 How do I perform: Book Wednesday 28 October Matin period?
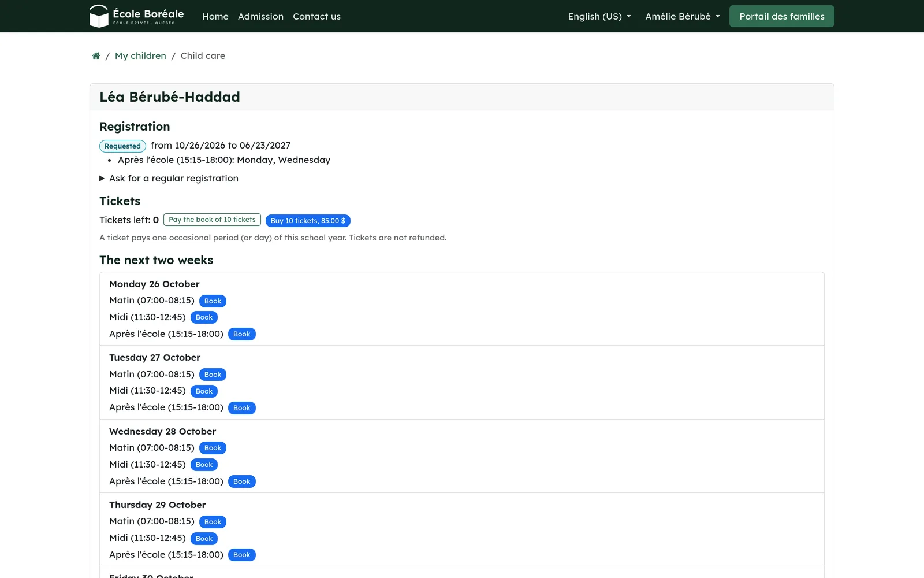tap(213, 448)
